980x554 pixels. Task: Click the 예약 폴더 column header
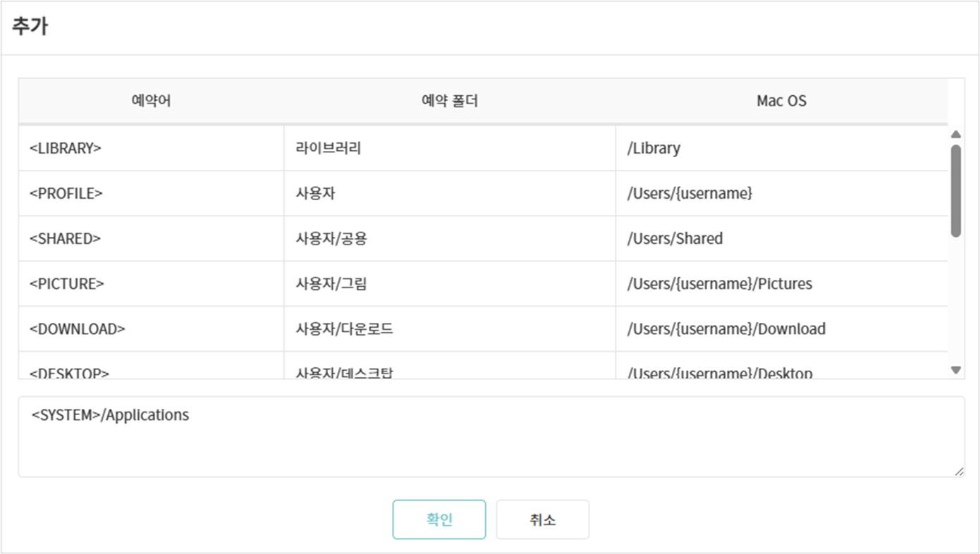(449, 101)
